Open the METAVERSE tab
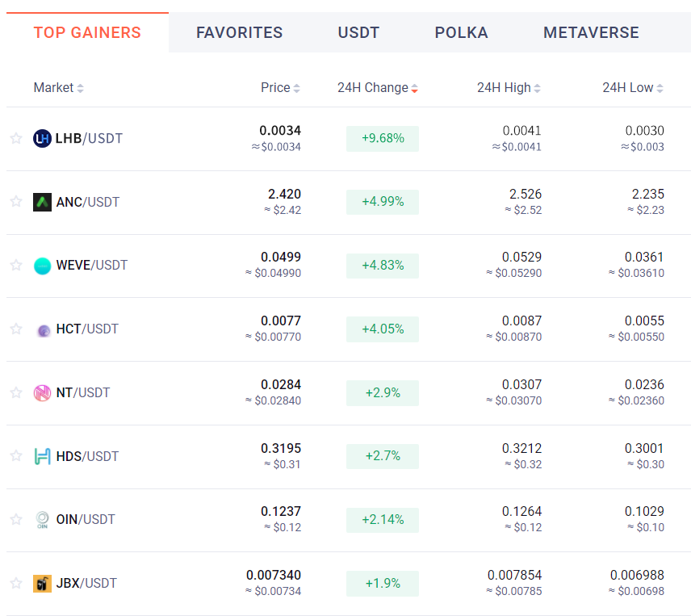Screen dimensions: 691x616 click(591, 32)
